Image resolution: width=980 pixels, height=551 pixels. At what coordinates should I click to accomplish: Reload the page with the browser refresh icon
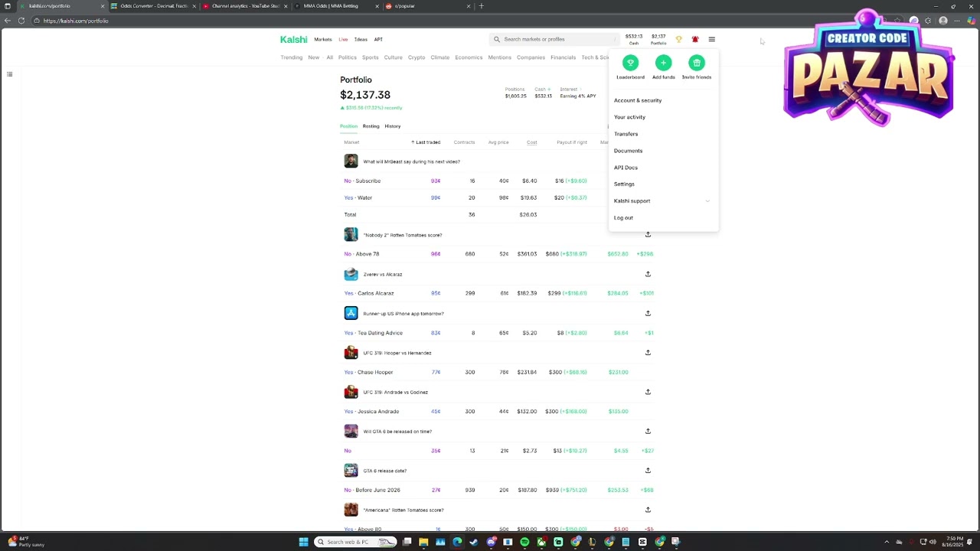(x=21, y=21)
